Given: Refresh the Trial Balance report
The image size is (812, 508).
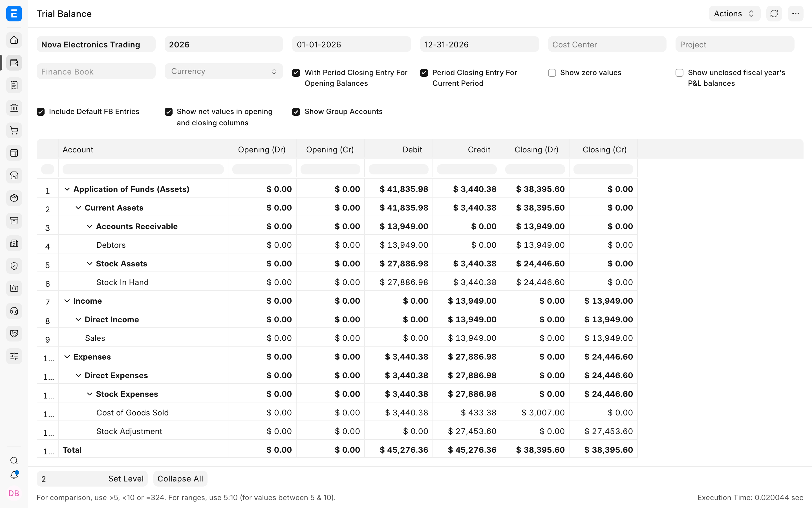Looking at the screenshot, I should pos(774,14).
